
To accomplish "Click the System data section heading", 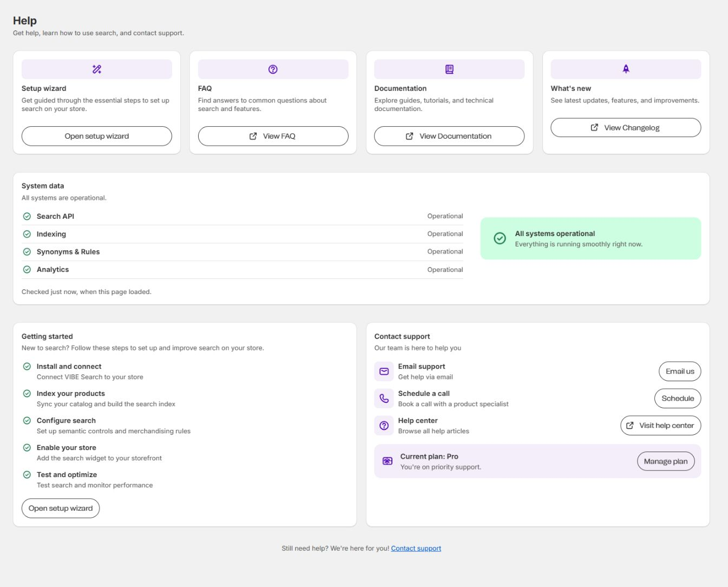I will [43, 186].
